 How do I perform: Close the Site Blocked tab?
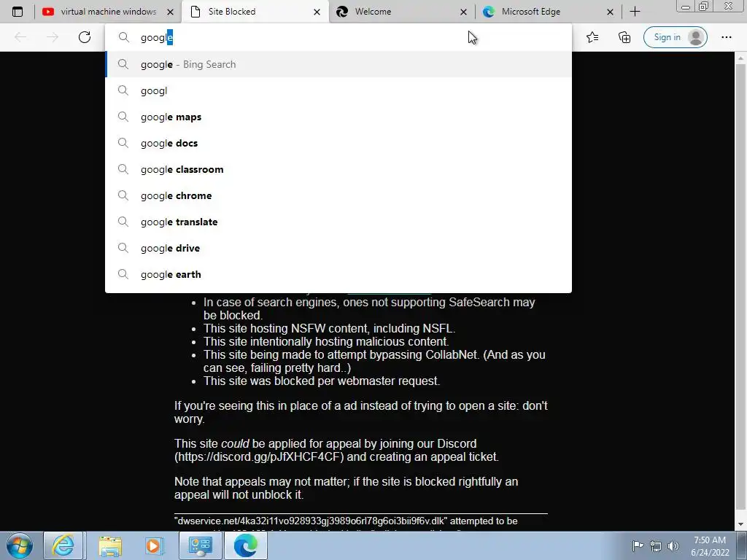coord(317,12)
